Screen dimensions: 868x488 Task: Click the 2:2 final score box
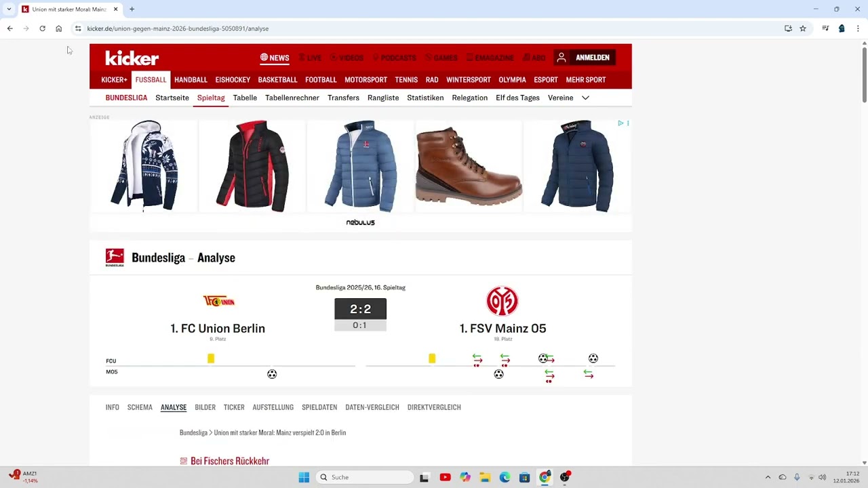click(360, 309)
